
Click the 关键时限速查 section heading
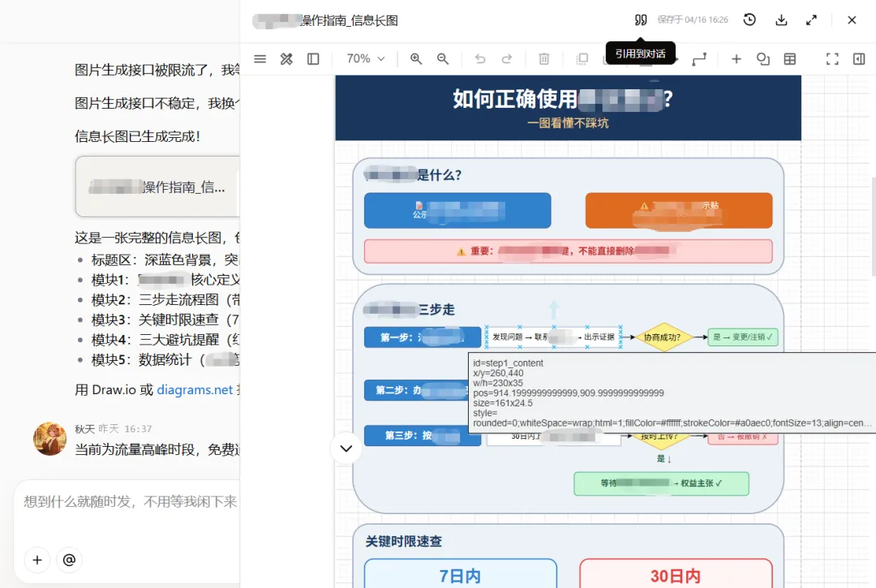(403, 541)
